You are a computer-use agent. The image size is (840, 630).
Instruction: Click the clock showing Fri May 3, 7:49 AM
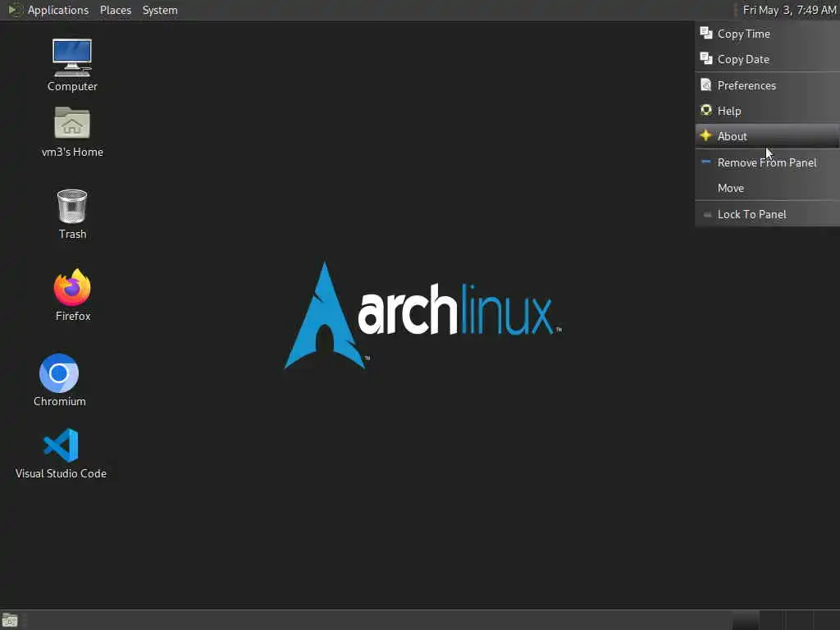tap(789, 10)
